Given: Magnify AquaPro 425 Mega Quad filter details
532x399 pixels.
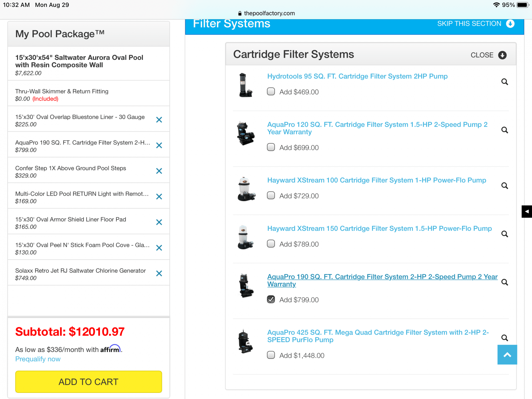Looking at the screenshot, I should point(505,338).
